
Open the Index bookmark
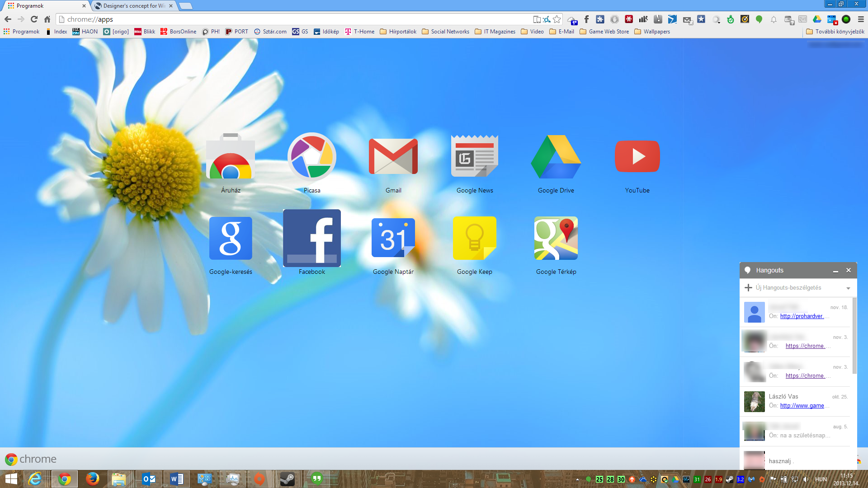(57, 32)
